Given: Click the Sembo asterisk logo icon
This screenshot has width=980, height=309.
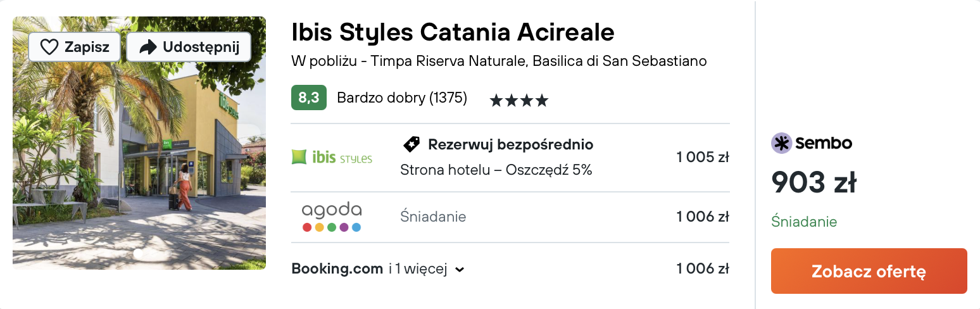Looking at the screenshot, I should tap(781, 143).
